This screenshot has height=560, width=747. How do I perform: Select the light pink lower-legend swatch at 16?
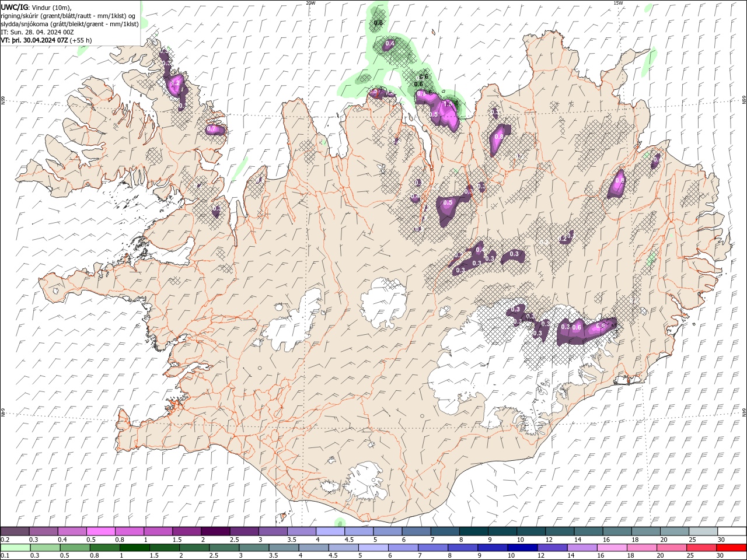coord(611,547)
